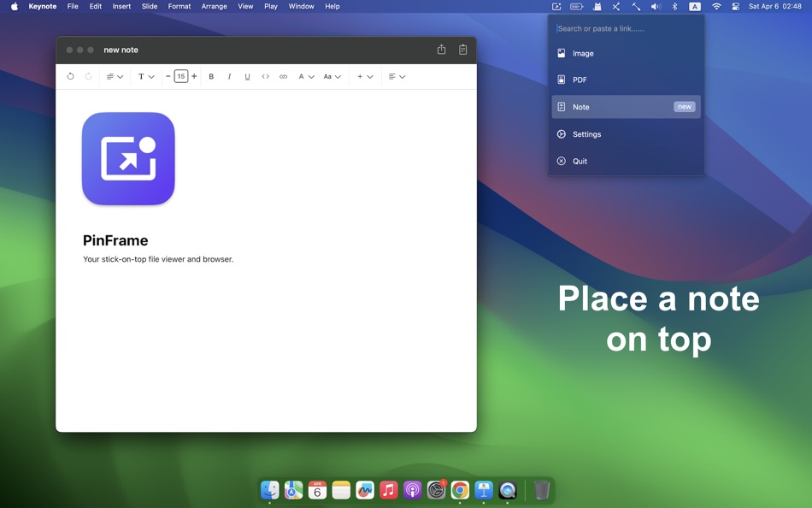Open the Play menu

[271, 6]
